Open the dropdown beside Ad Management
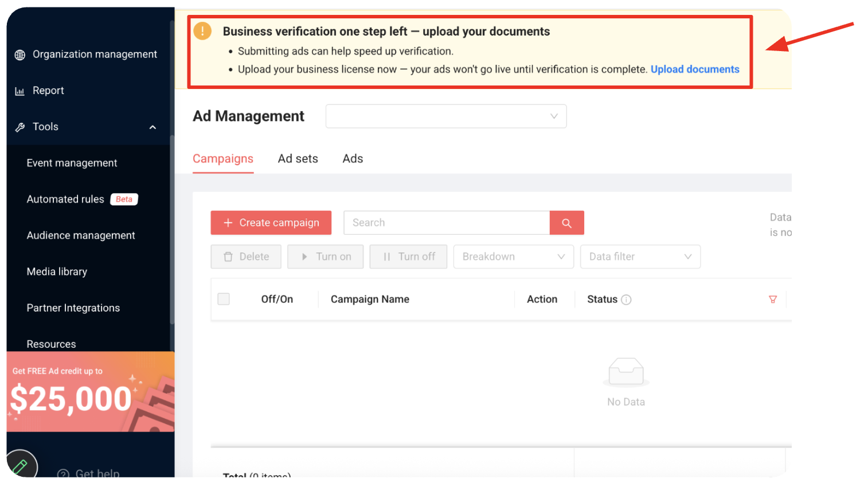868x490 pixels. pyautogui.click(x=446, y=116)
